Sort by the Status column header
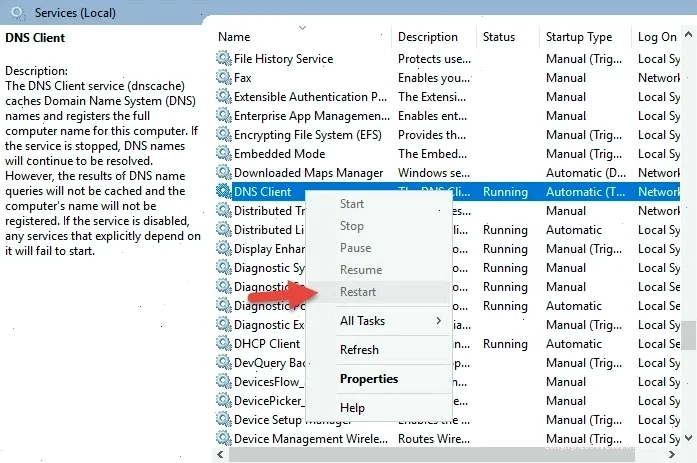Viewport: 697px width, 463px height. [508, 37]
